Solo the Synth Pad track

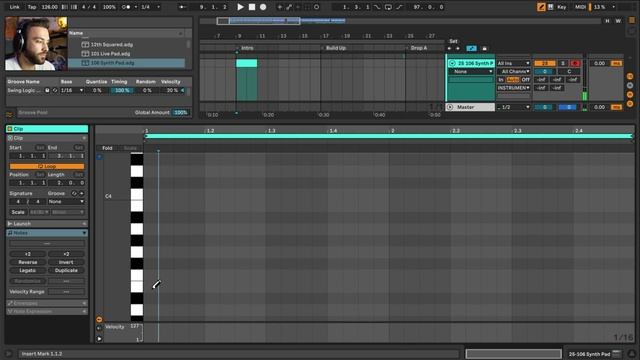[563, 63]
